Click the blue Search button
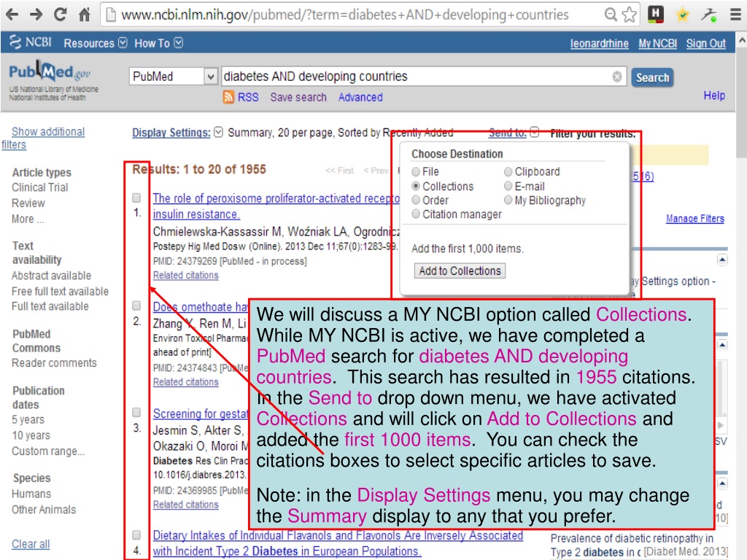The image size is (747, 560). 652,77
